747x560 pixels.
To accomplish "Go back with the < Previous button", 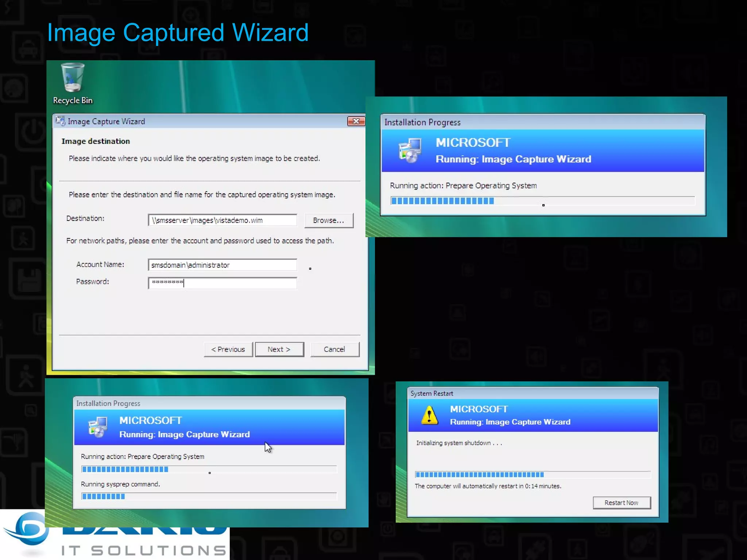I will 228,349.
